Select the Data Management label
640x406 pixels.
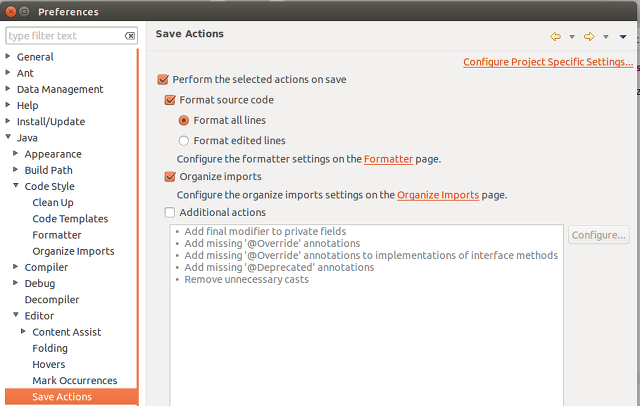click(x=60, y=89)
